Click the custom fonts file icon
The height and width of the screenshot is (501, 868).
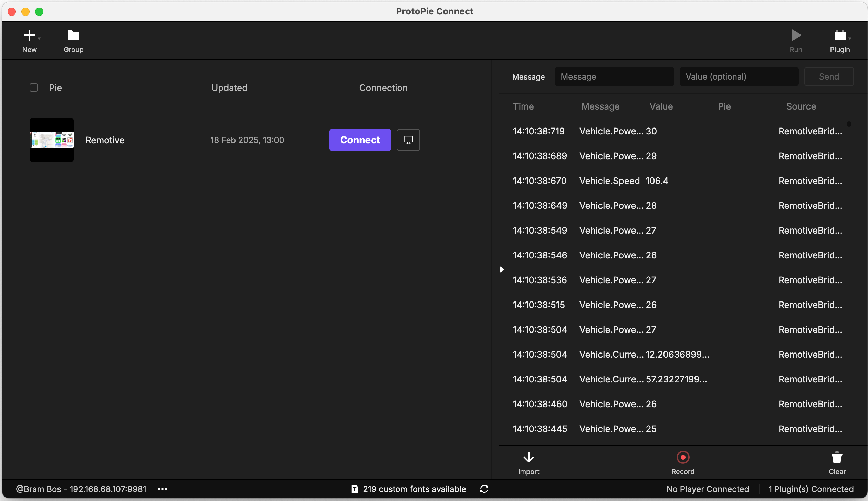354,489
